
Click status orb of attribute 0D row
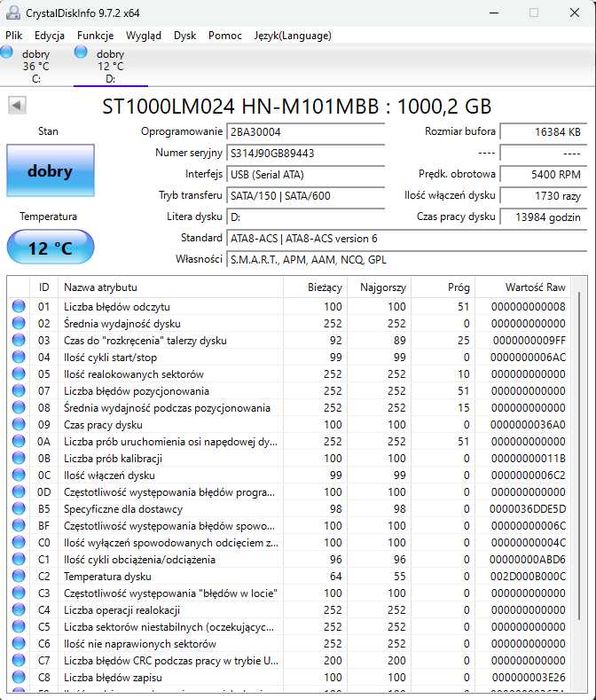pyautogui.click(x=18, y=492)
